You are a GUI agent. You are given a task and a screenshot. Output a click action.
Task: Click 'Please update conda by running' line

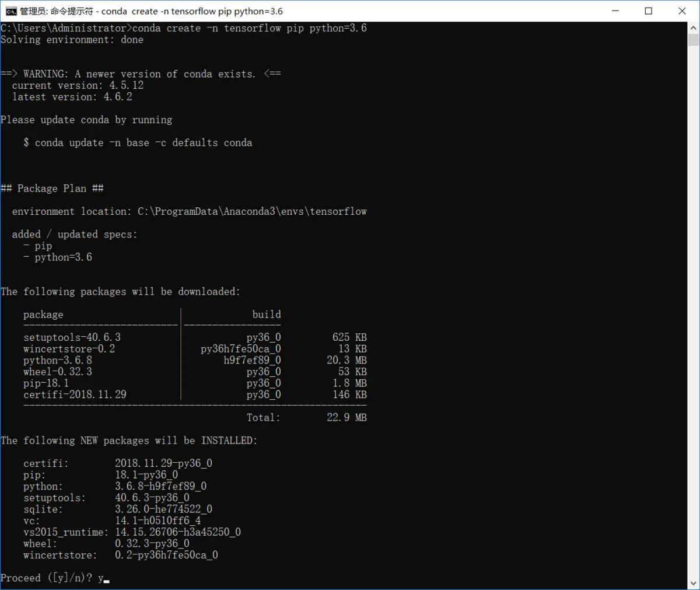[86, 120]
